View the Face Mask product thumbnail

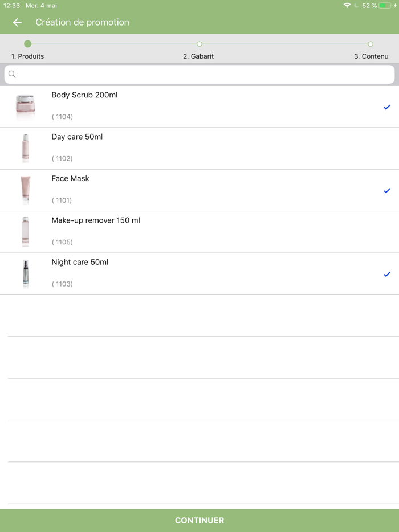coord(26,190)
